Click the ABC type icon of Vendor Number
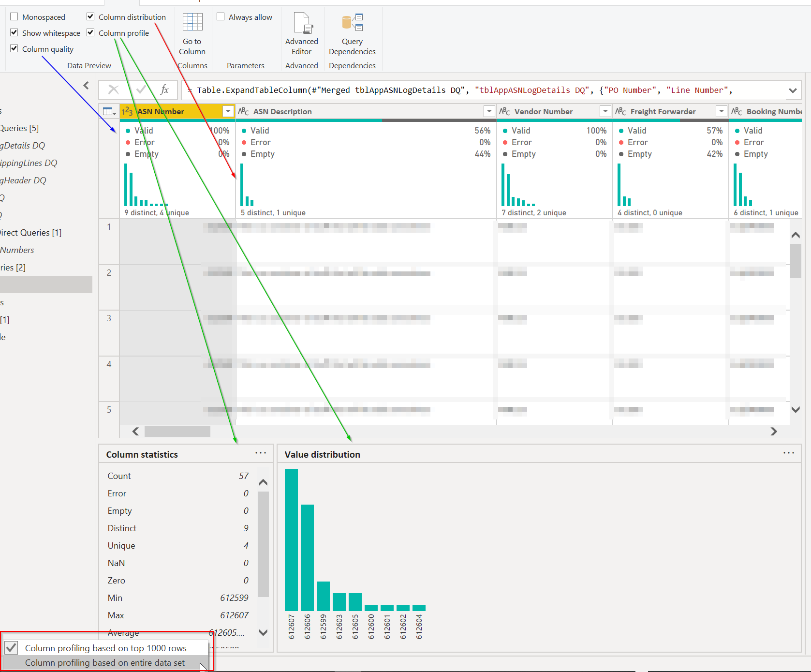Screen dimensions: 811x672 pyautogui.click(x=505, y=112)
